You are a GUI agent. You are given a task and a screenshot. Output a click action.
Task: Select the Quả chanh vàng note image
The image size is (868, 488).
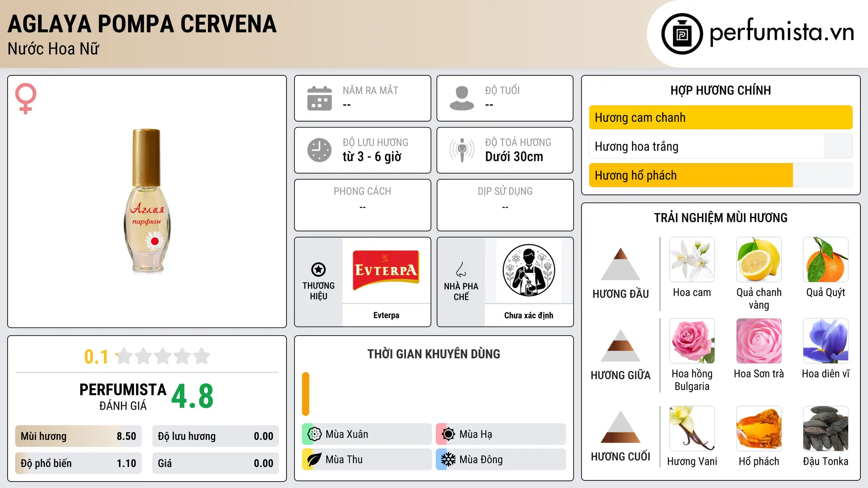pos(759,260)
